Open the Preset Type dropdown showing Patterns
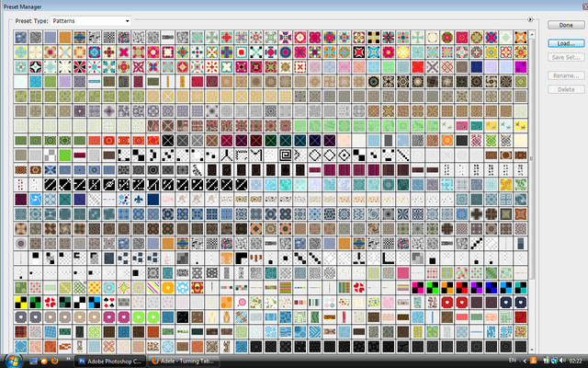 (x=90, y=21)
